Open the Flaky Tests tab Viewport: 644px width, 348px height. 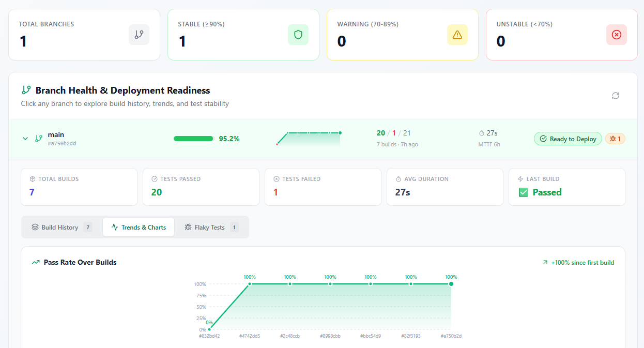coord(209,227)
